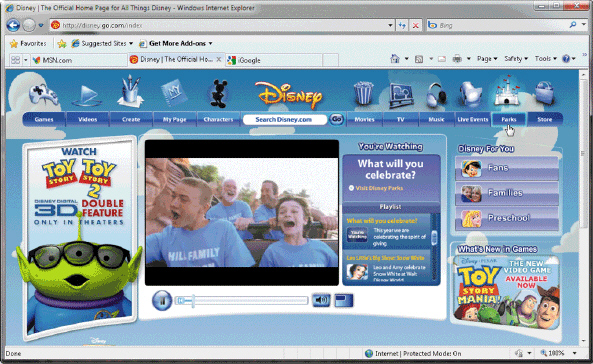Screen dimensions: 593x364
Task: Open the recent pages dropdown beside Forward
Action: [41, 25]
